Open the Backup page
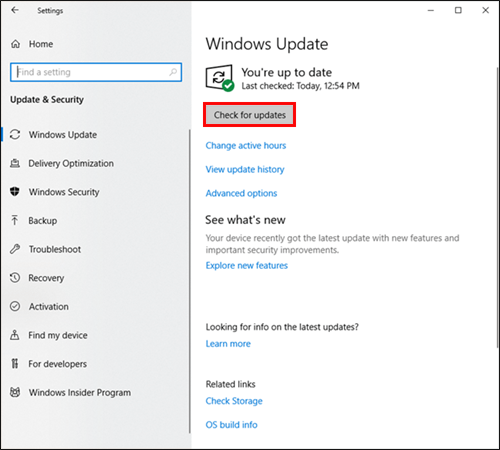Viewport: 500px width, 450px height. pyautogui.click(x=43, y=221)
